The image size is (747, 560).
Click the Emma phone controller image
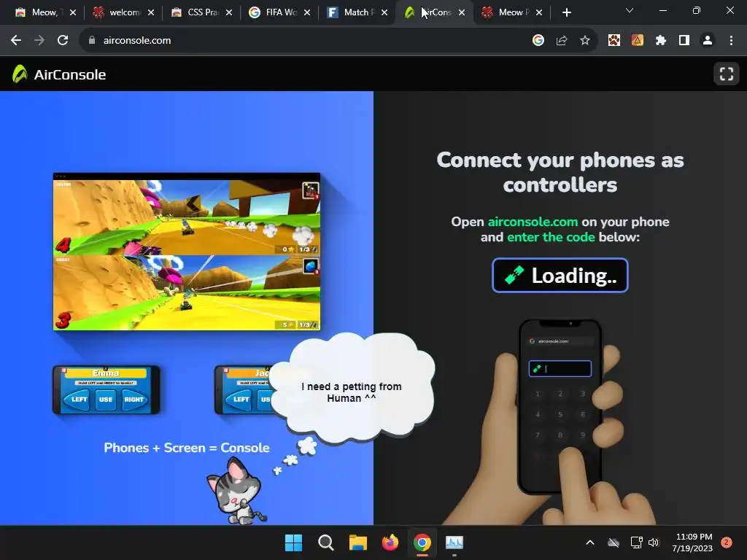coord(107,389)
